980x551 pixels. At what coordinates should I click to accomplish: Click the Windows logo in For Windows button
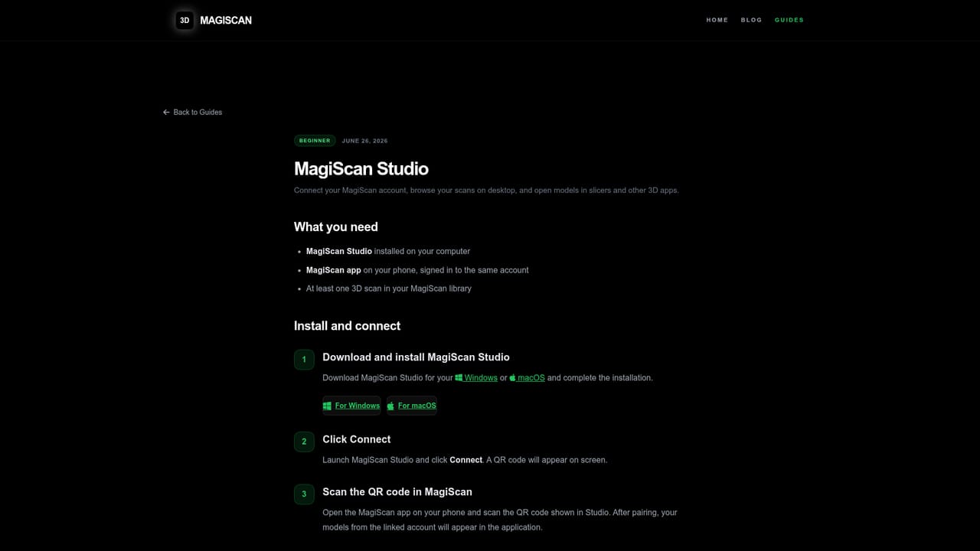click(x=327, y=406)
